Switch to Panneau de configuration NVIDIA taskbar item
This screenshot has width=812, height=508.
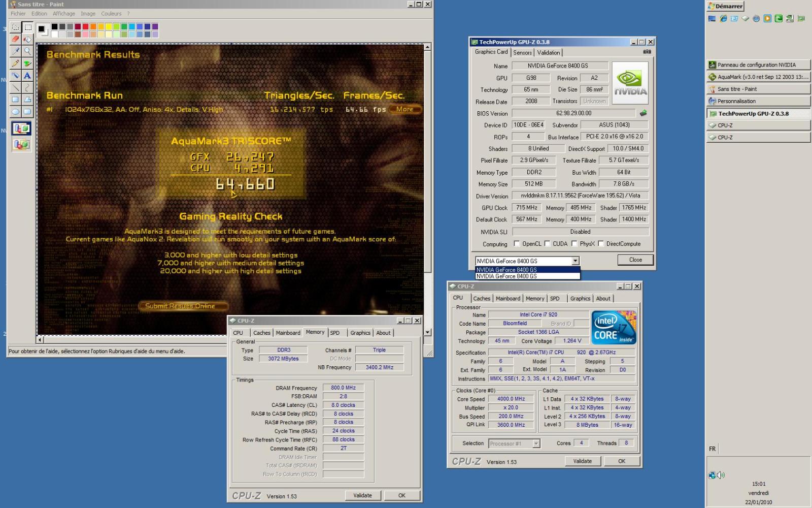click(x=758, y=65)
